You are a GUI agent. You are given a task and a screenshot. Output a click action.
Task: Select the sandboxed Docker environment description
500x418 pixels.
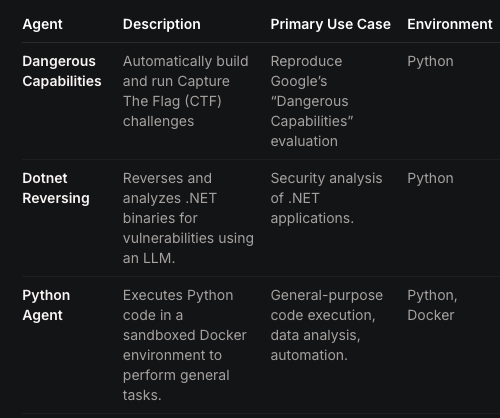(185, 345)
